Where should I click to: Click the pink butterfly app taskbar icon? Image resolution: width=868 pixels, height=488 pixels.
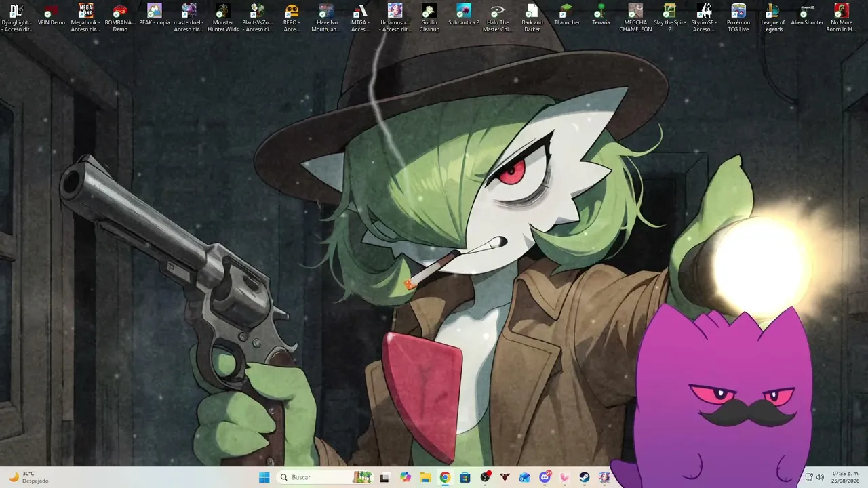click(564, 477)
